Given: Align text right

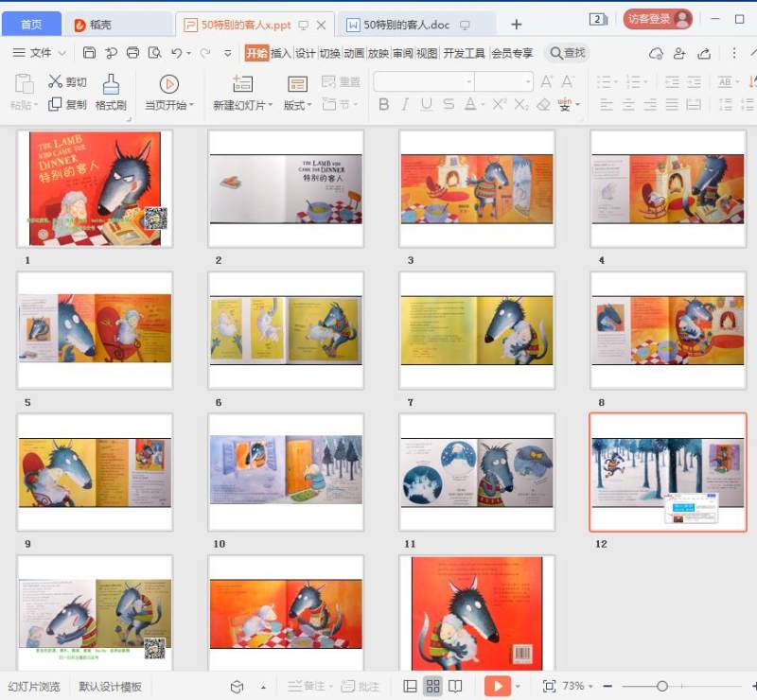Looking at the screenshot, I should pyautogui.click(x=650, y=104).
